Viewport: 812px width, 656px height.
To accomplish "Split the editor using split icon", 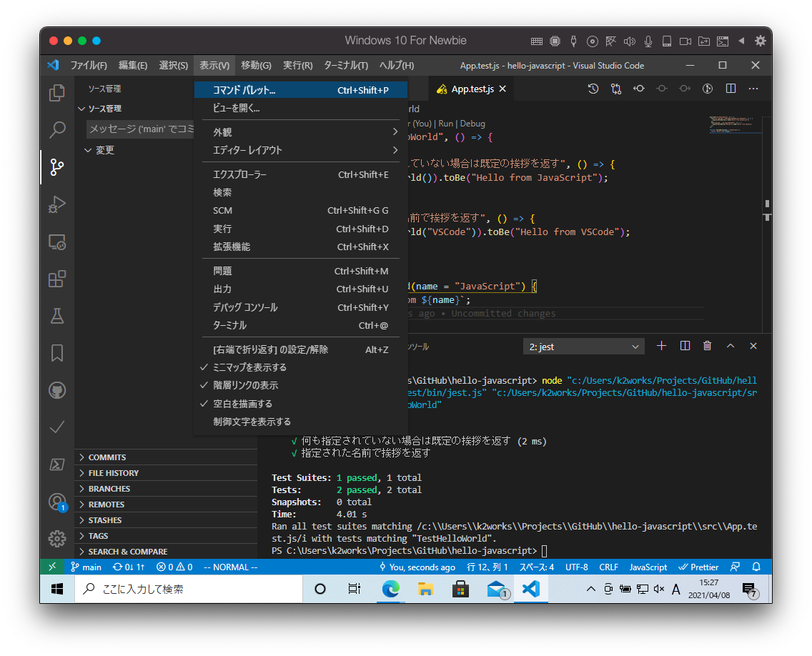I will [731, 89].
